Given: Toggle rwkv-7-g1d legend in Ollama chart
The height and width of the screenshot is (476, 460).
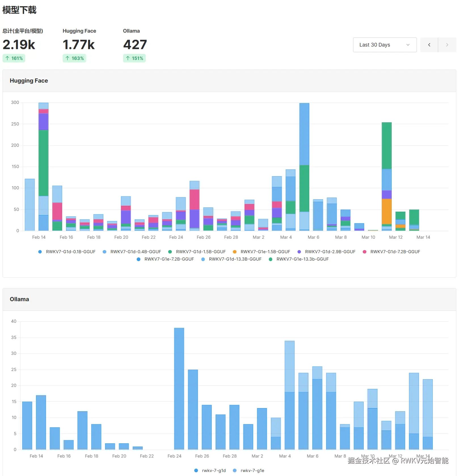Looking at the screenshot, I should coord(210,471).
